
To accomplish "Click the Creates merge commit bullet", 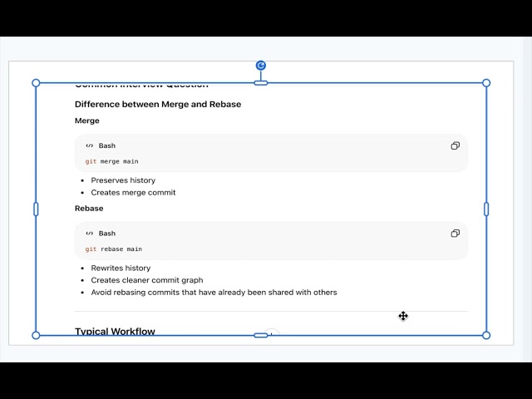I will (x=133, y=192).
